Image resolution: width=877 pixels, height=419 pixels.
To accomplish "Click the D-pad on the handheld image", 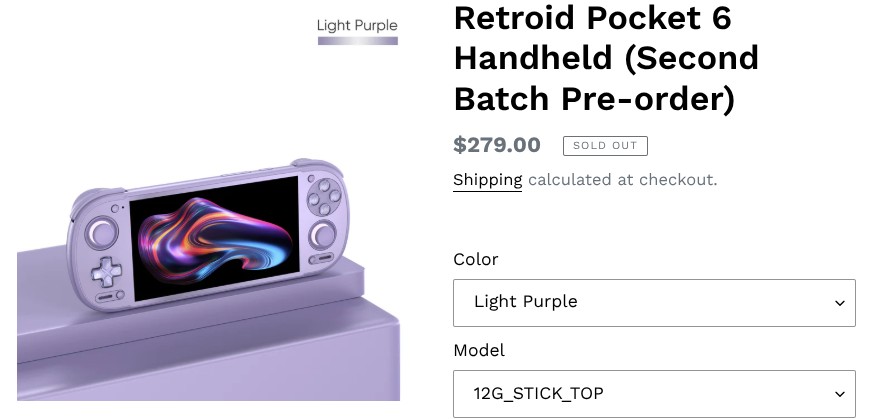I will coord(104,271).
